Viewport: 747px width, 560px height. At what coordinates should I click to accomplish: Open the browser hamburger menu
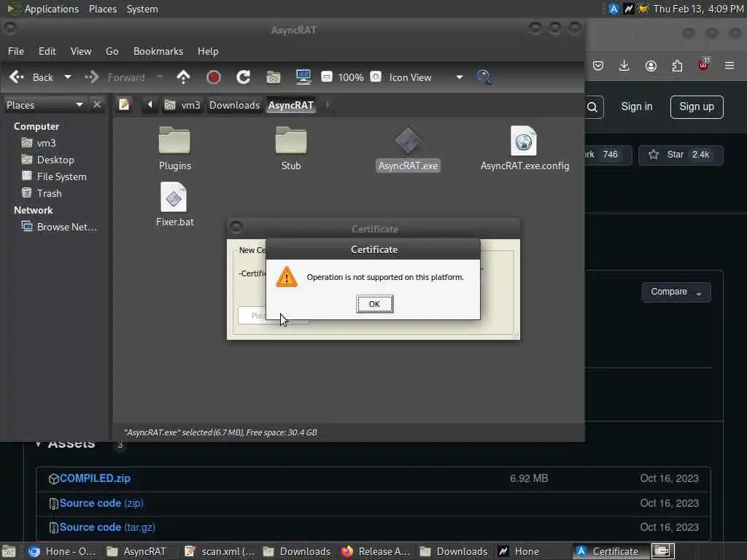click(729, 66)
